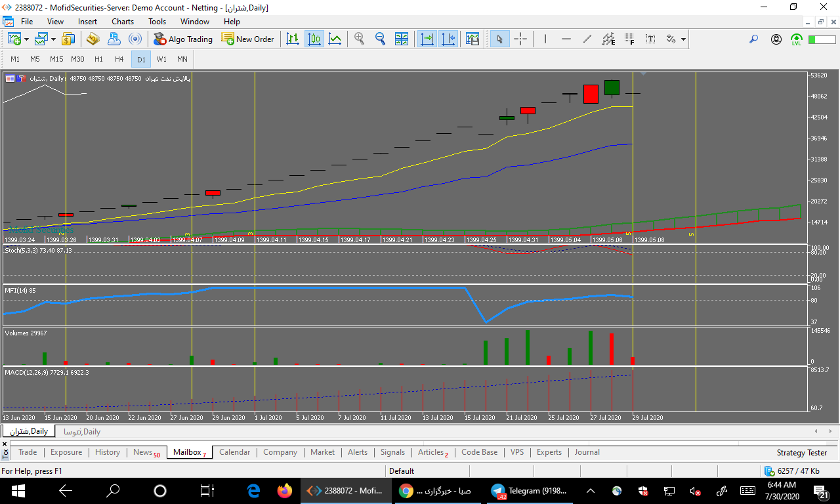Select the equidistant channel tool
The image size is (840, 504).
[x=608, y=39]
